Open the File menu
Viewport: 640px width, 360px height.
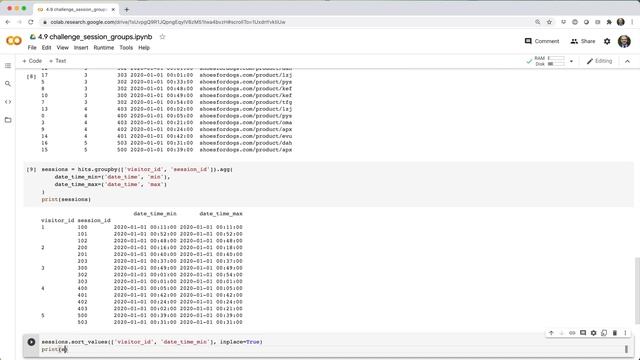[32, 48]
